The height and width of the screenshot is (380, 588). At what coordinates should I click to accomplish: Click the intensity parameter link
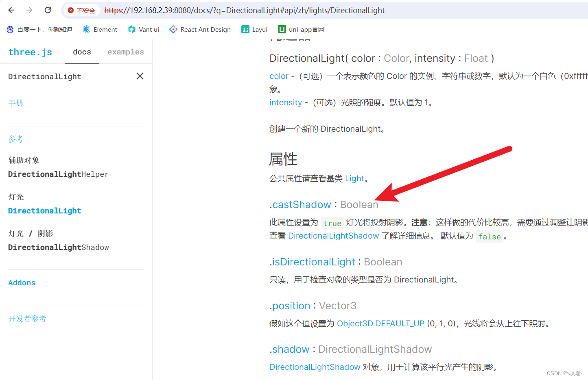tap(286, 102)
